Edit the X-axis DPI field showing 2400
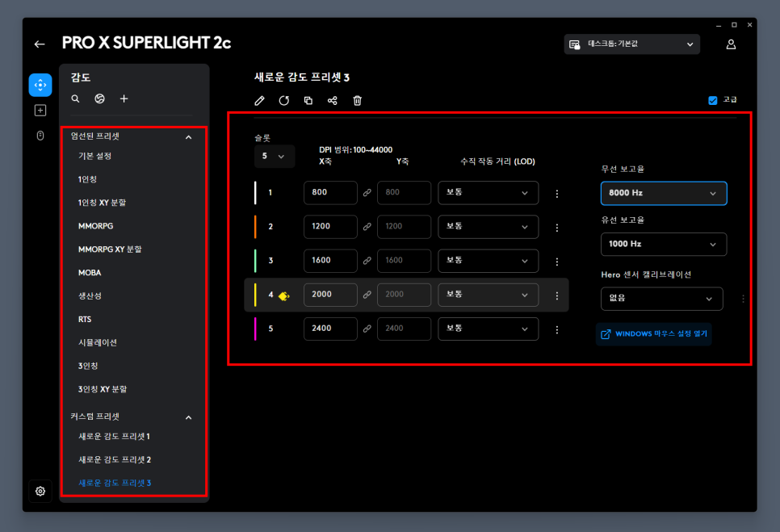The image size is (780, 532). (x=330, y=329)
